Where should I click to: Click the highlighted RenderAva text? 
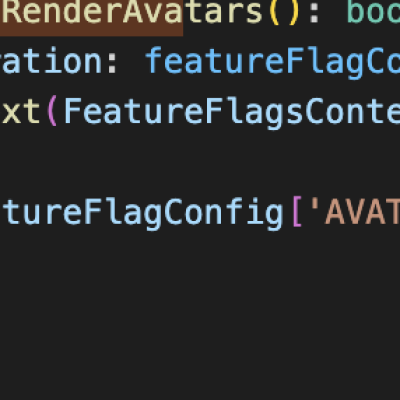click(91, 12)
